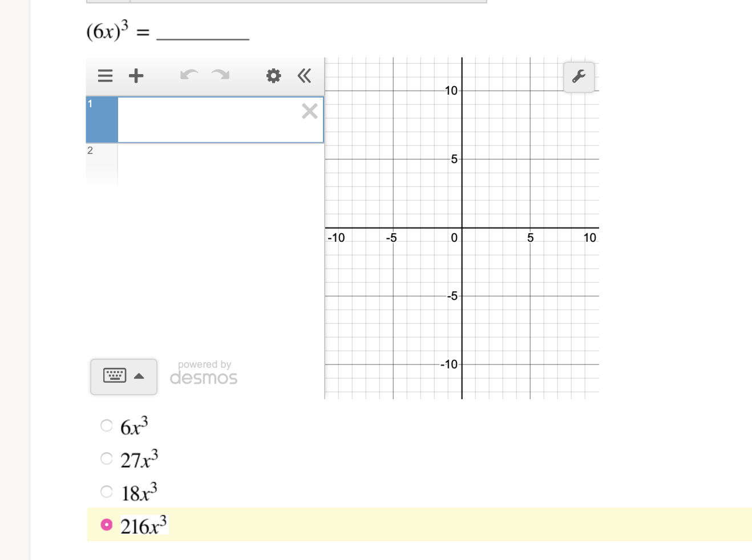Choose answer 27x³
This screenshot has height=560, width=752.
click(107, 458)
